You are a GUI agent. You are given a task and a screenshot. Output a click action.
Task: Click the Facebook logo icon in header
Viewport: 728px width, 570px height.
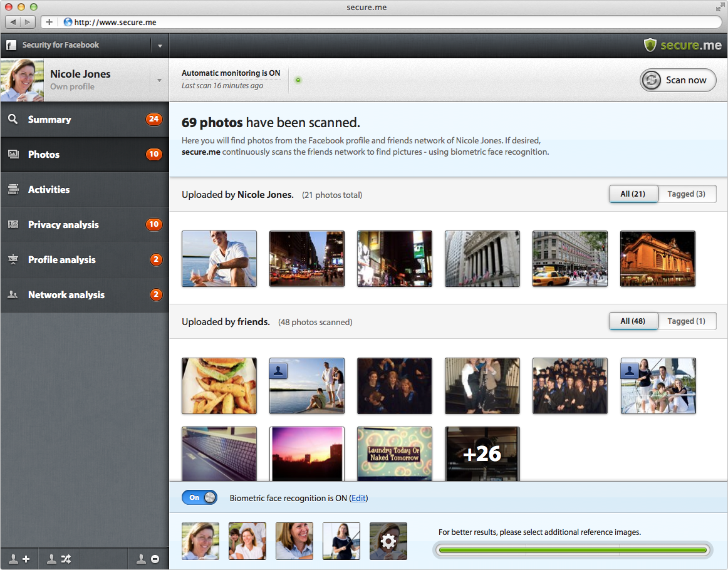(11, 45)
